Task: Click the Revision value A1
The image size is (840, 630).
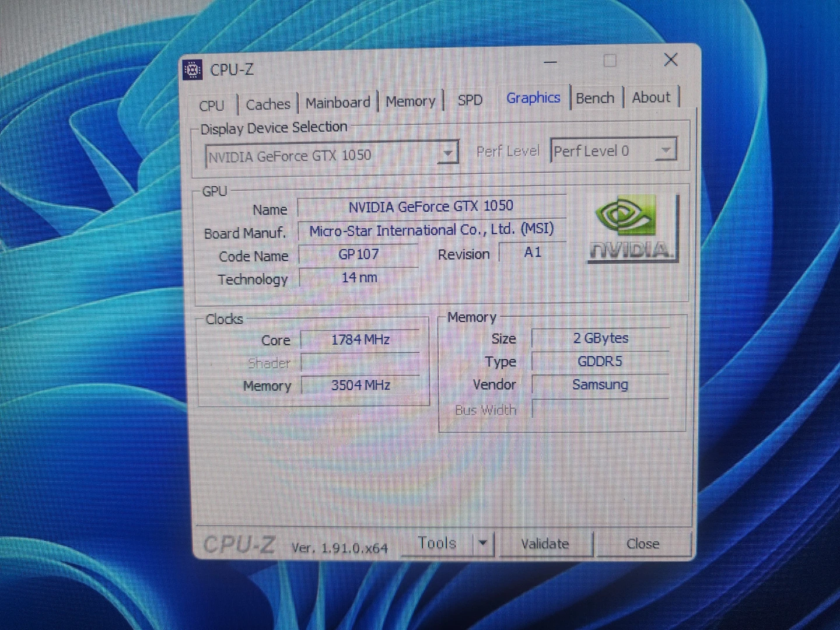Action: 532,253
